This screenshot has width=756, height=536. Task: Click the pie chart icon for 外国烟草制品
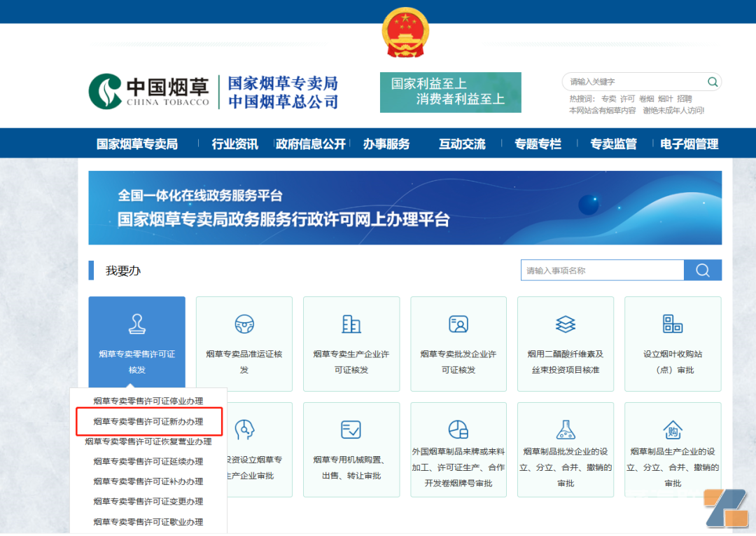click(x=458, y=430)
